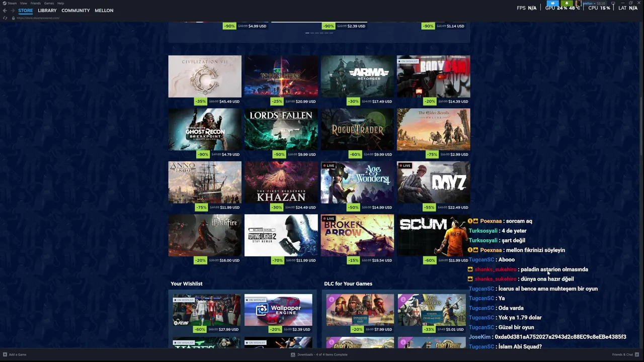Screen dimensions: 644x362
Task: Click LIVE badge on DayZ tile
Action: tap(405, 165)
